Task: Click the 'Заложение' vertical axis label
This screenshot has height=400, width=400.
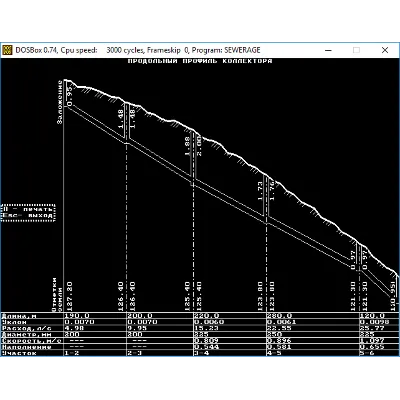Action: [60, 102]
